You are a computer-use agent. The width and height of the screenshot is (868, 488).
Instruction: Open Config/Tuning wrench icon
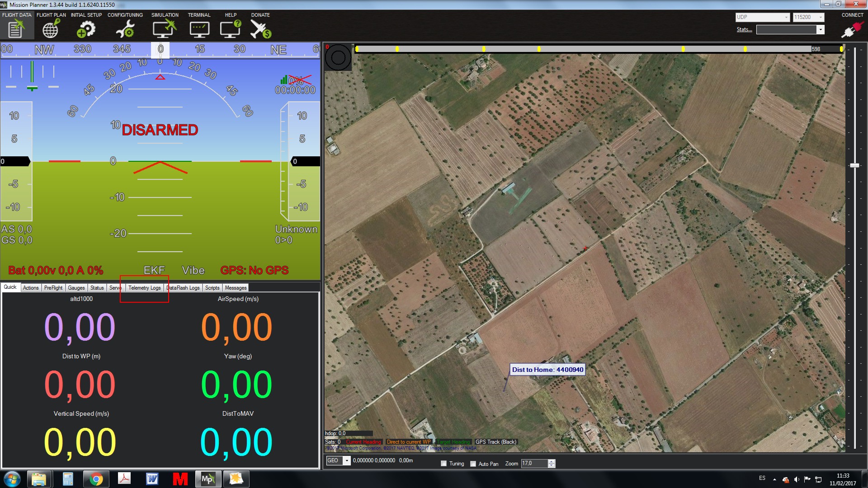[x=125, y=29]
